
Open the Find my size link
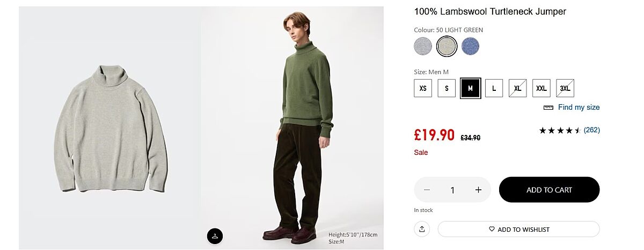579,108
